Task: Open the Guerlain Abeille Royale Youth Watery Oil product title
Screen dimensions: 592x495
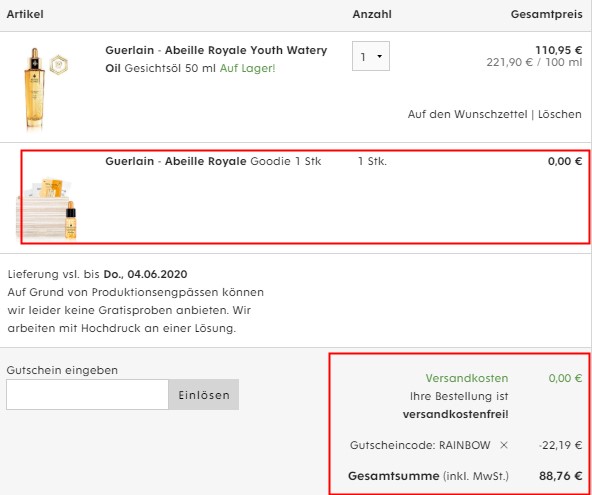Action: [x=216, y=59]
